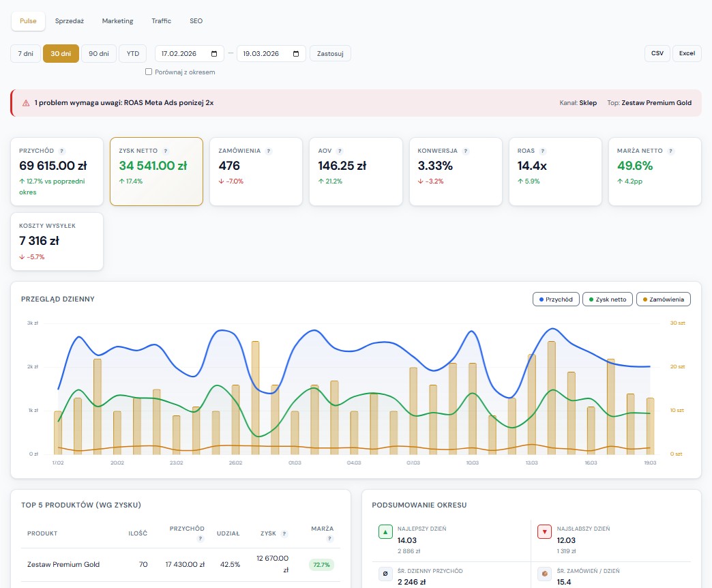The width and height of the screenshot is (712, 588).
Task: Click the warning triangle in the ROAS alert banner
Action: pyautogui.click(x=24, y=102)
